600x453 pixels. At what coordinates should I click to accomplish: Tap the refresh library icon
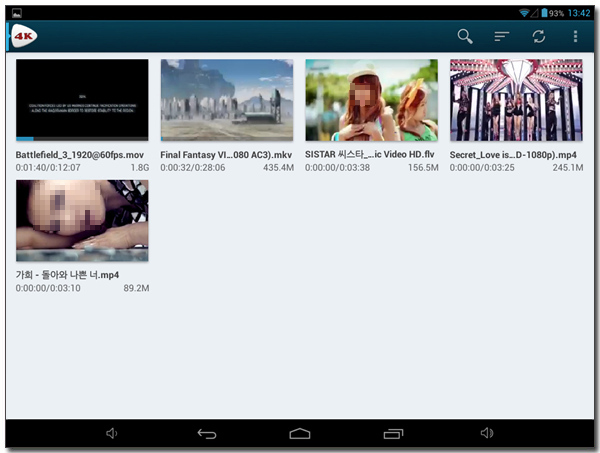pos(539,37)
